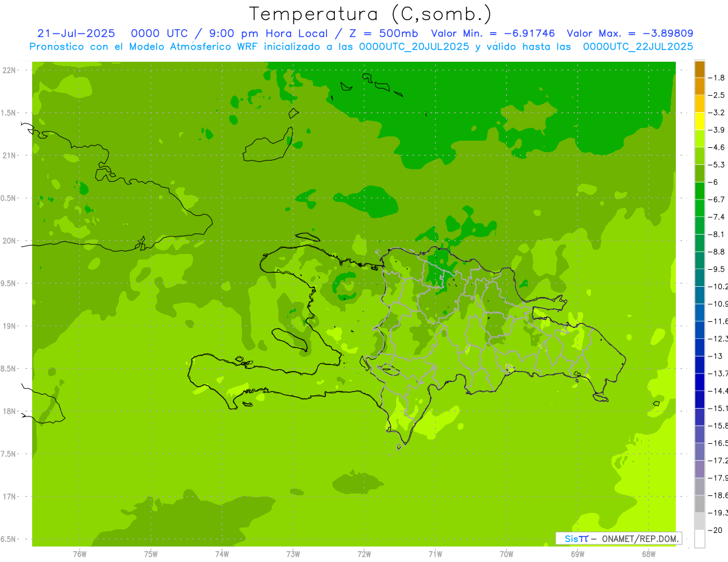This screenshot has height=562, width=728.
Task: Click the '-5.3' colorbar value
Action: (717, 165)
